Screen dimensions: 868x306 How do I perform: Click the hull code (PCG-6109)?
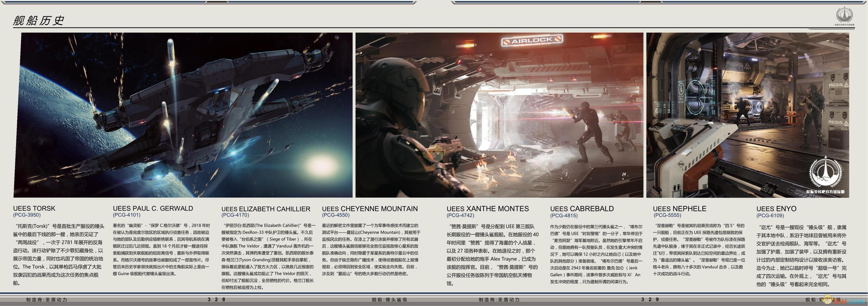770,215
